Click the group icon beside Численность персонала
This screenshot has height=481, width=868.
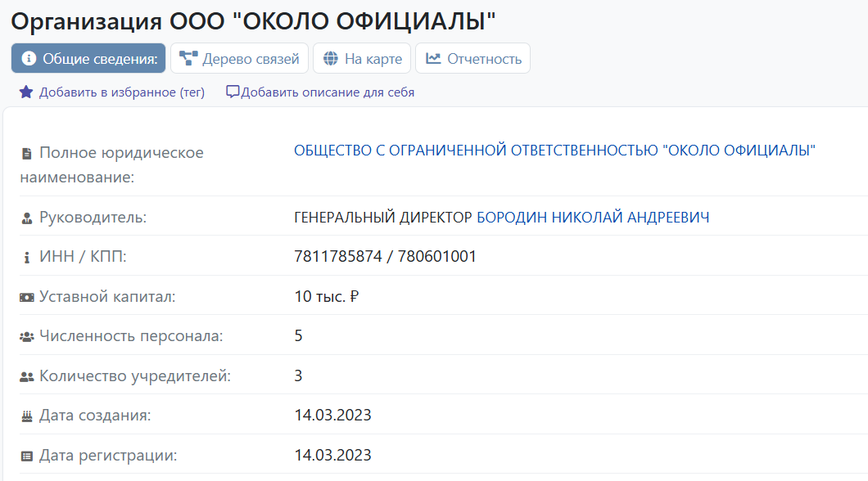(x=26, y=337)
